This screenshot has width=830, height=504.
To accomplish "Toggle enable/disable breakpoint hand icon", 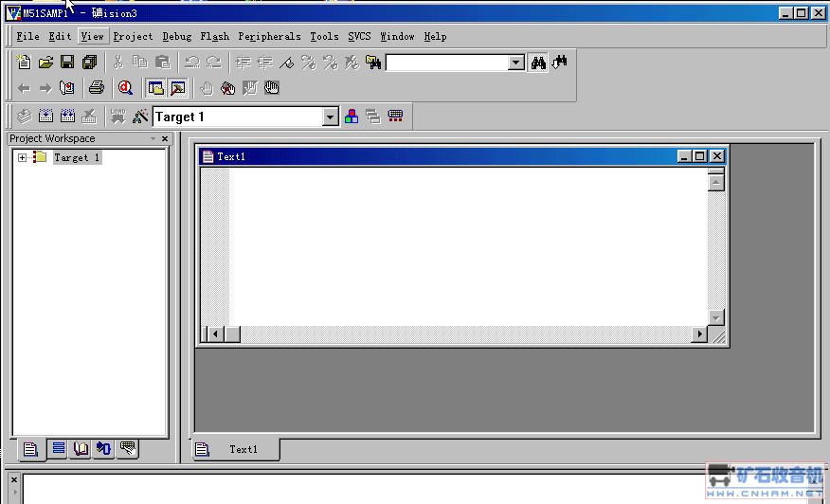I will point(250,88).
